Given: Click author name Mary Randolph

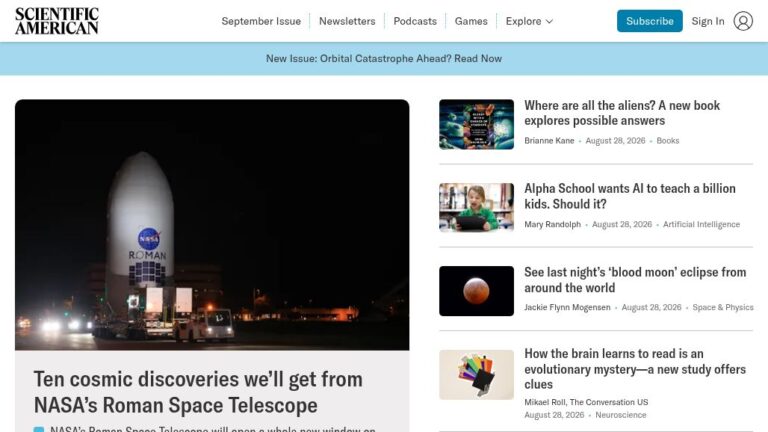Looking at the screenshot, I should (552, 224).
